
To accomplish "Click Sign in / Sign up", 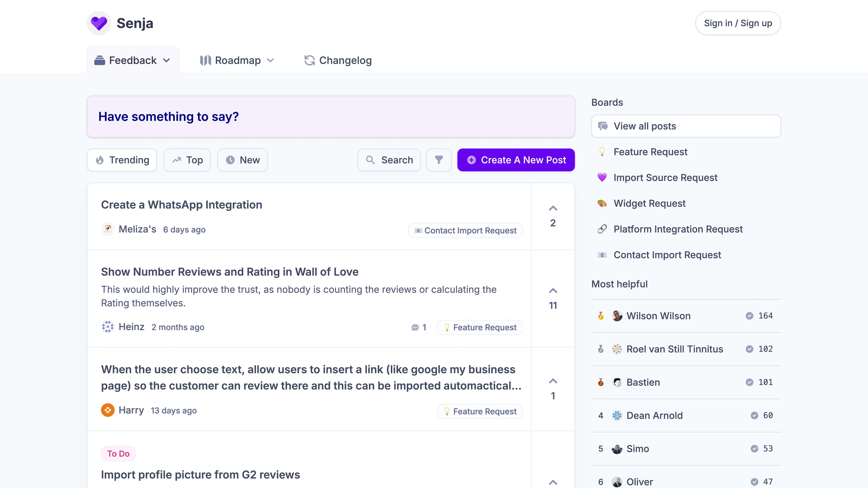I will pyautogui.click(x=738, y=23).
